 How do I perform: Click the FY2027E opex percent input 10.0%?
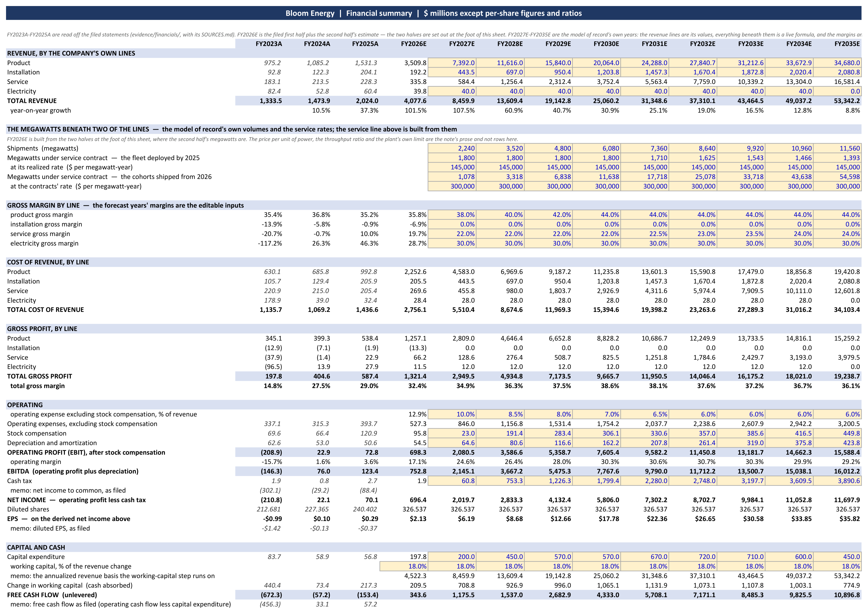(x=452, y=414)
